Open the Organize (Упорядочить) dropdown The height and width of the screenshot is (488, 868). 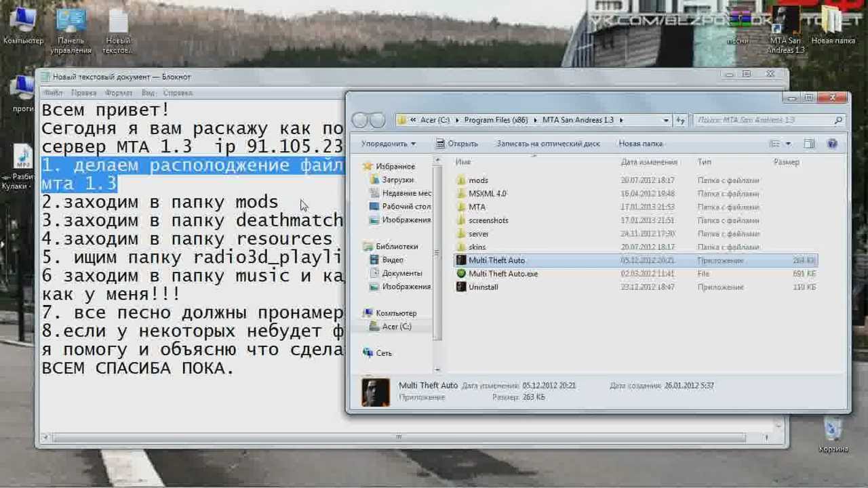pos(388,144)
